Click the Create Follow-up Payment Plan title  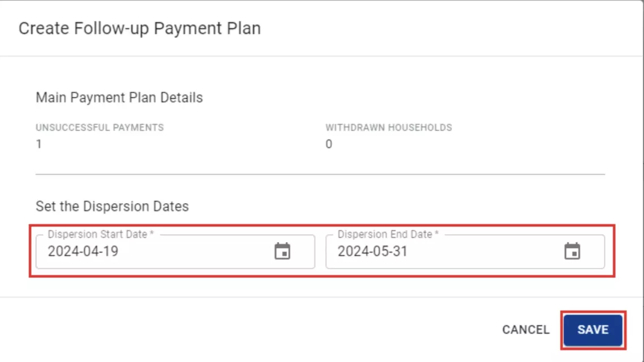click(x=140, y=28)
